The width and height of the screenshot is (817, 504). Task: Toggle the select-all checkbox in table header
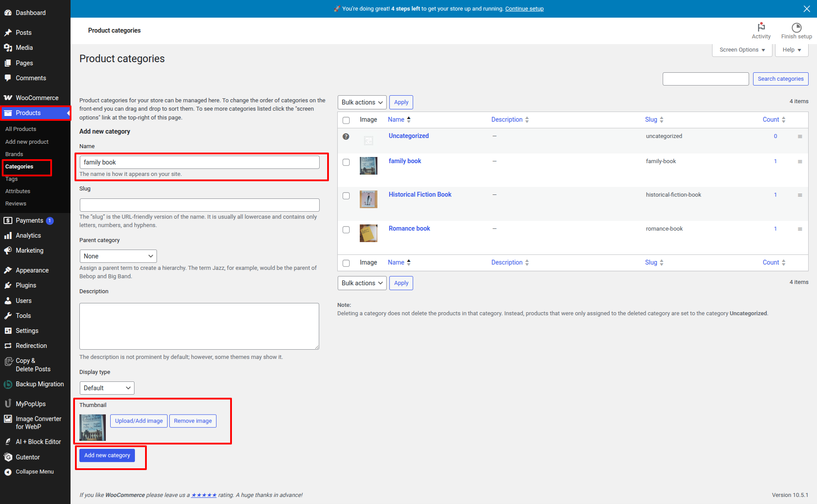[346, 120]
